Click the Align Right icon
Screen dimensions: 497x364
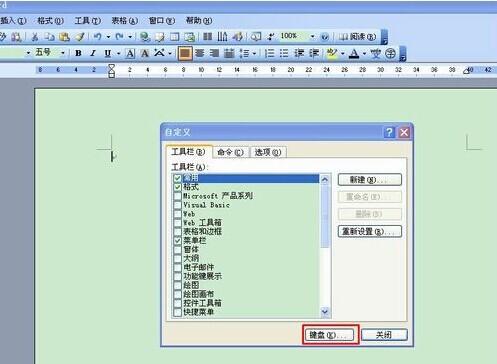tap(214, 53)
